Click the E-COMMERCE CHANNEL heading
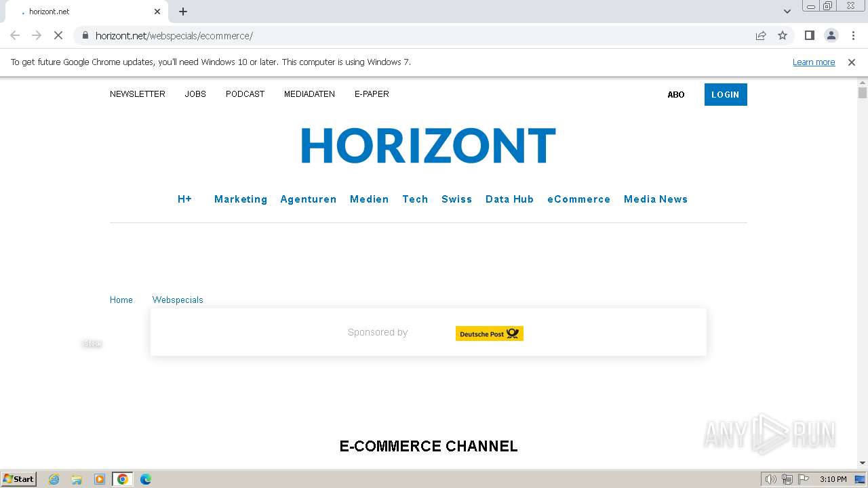868x488 pixels. point(429,446)
